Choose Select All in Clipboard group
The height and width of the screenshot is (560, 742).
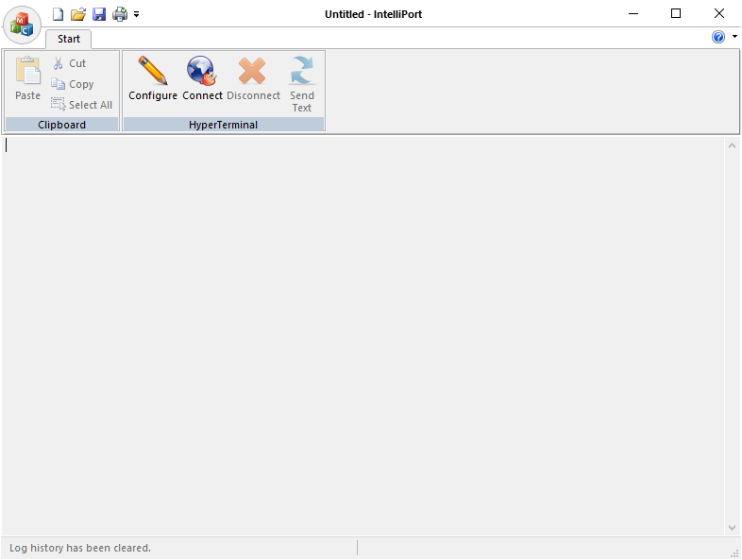tap(81, 105)
